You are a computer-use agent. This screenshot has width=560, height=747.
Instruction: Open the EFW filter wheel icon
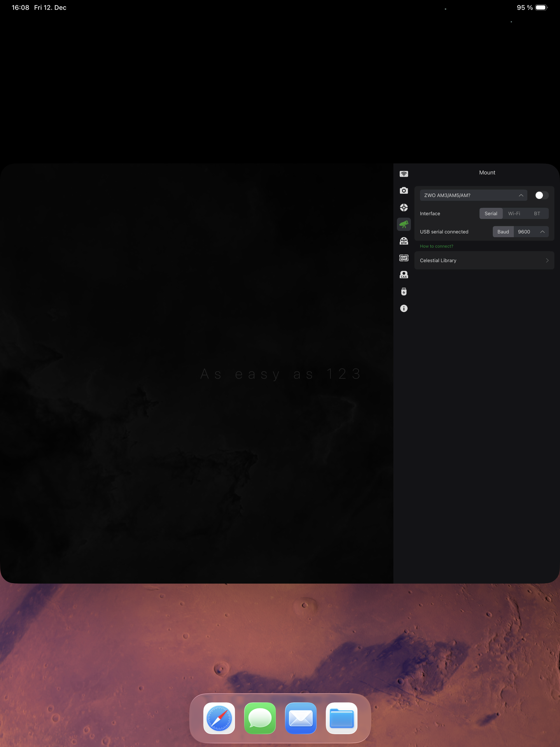coord(404,241)
